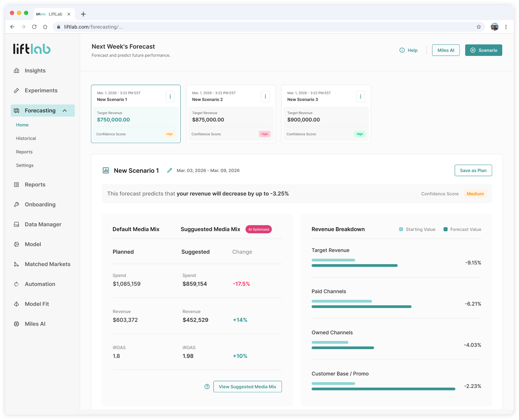Click the Automation icon in sidebar
This screenshot has width=519, height=420.
(16, 284)
